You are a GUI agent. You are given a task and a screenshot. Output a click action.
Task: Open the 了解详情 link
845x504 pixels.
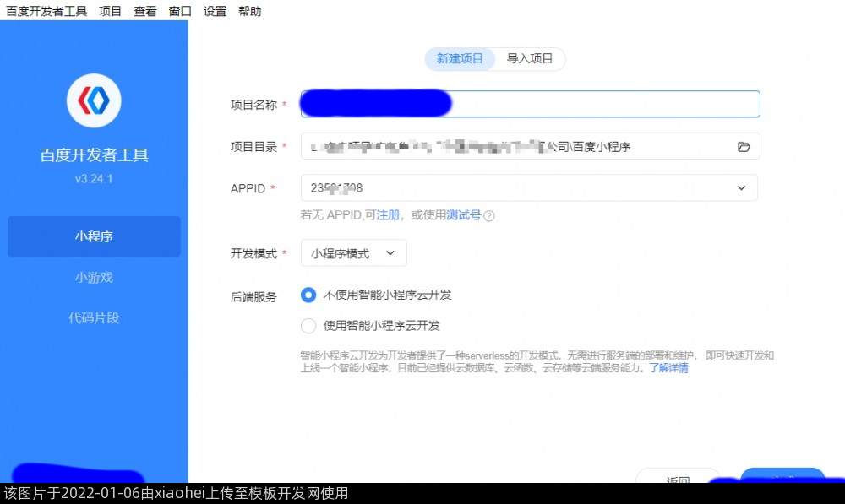pos(668,368)
